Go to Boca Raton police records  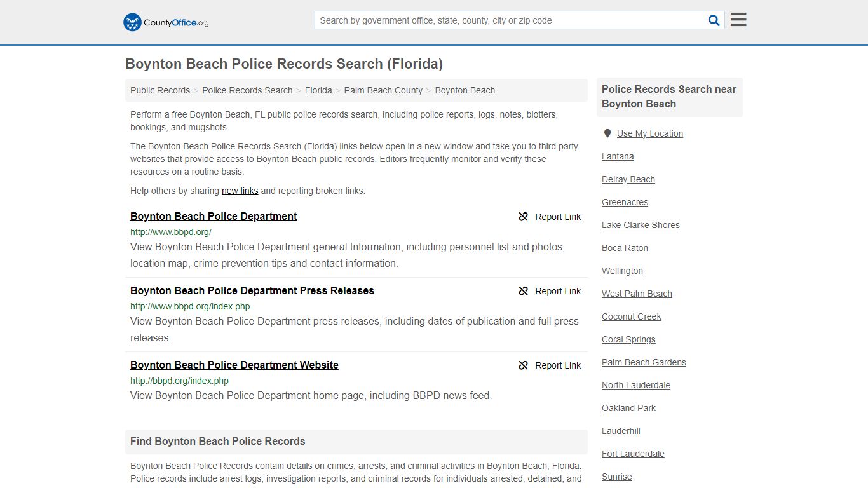tap(625, 248)
